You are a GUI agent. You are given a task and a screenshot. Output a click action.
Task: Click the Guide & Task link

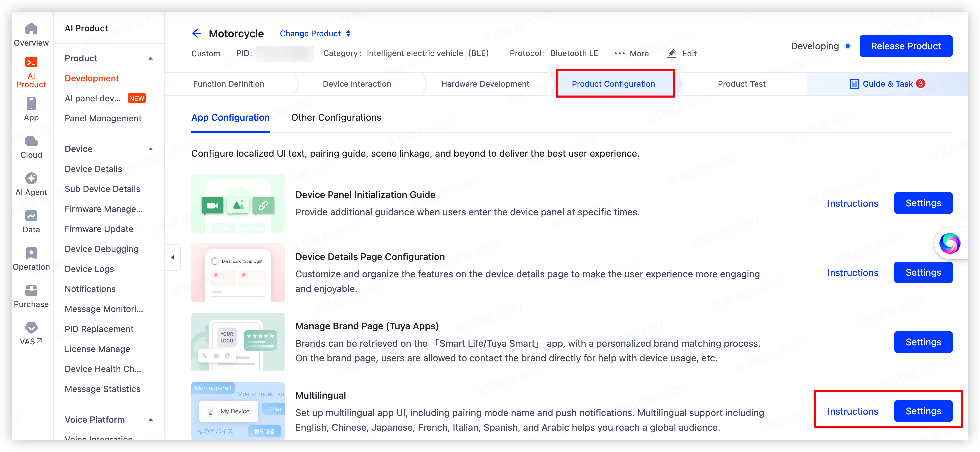(x=888, y=84)
